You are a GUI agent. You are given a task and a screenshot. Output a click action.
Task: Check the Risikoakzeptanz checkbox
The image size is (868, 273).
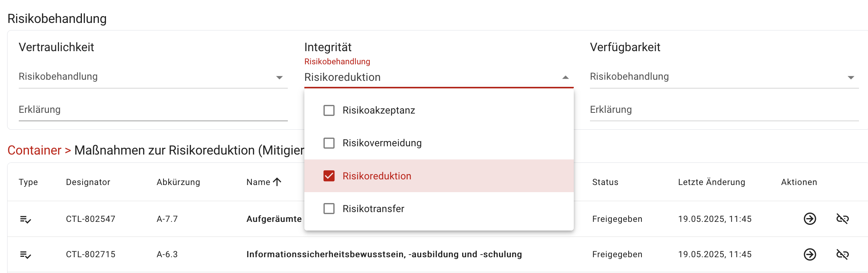point(329,110)
